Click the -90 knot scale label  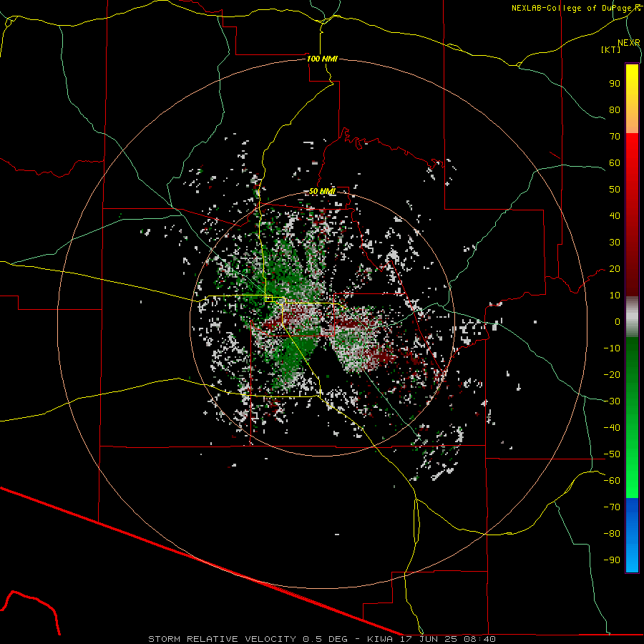(x=612, y=560)
